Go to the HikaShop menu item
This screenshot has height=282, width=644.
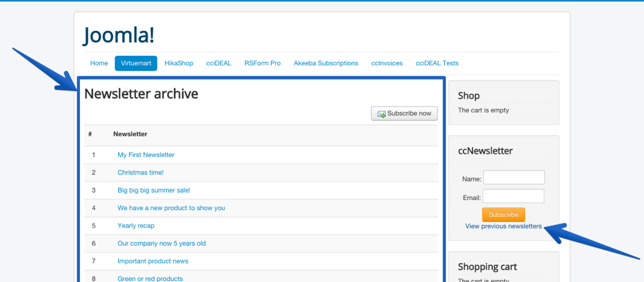coord(178,63)
